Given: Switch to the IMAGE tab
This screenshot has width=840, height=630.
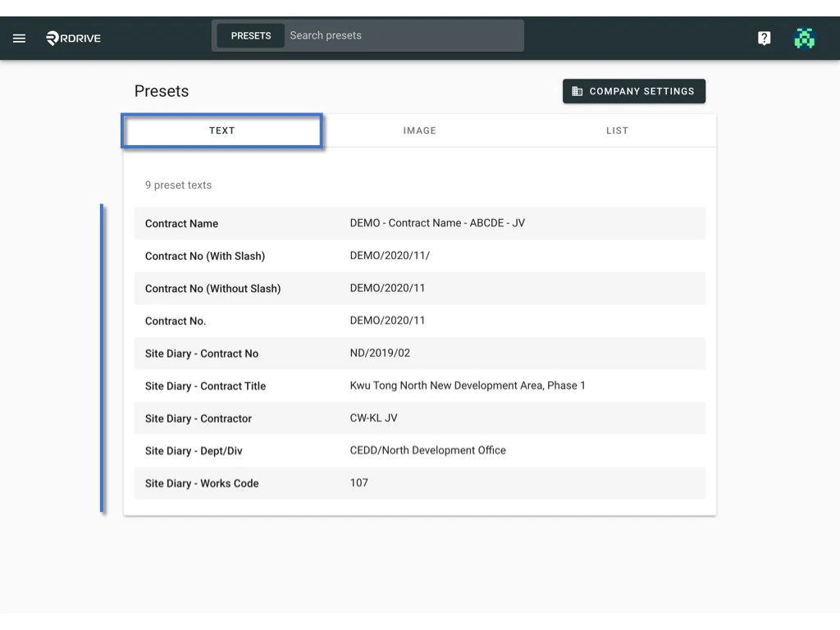Looking at the screenshot, I should pyautogui.click(x=419, y=130).
